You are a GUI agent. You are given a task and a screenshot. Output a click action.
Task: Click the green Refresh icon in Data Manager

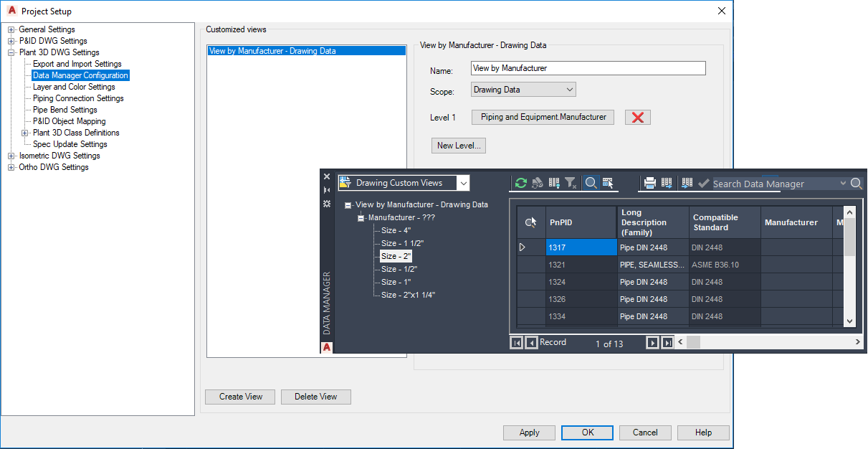(x=521, y=183)
